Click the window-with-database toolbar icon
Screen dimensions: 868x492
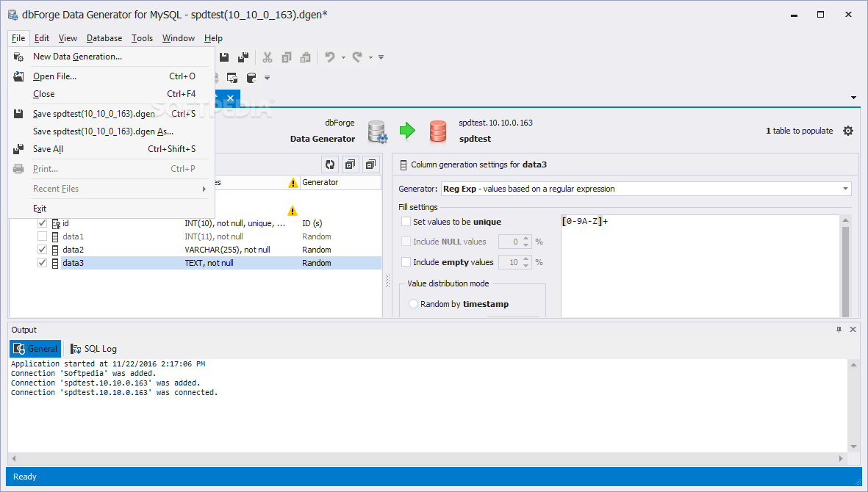tap(232, 77)
